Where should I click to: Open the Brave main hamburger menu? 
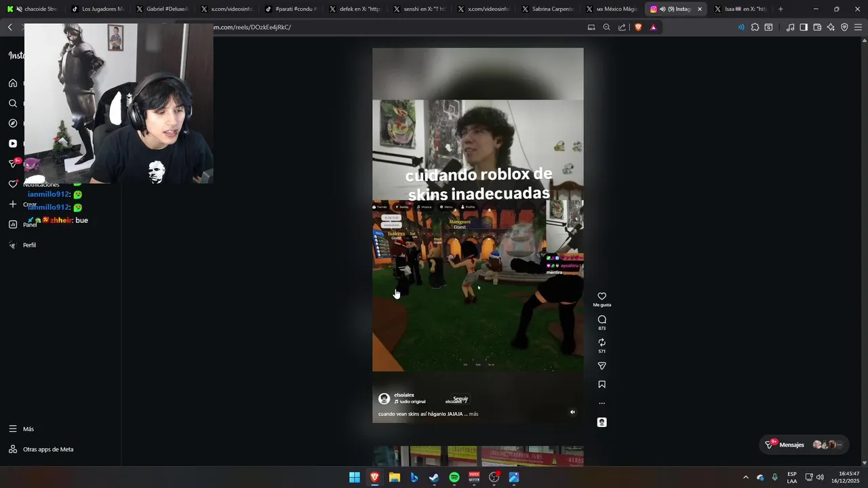[858, 27]
